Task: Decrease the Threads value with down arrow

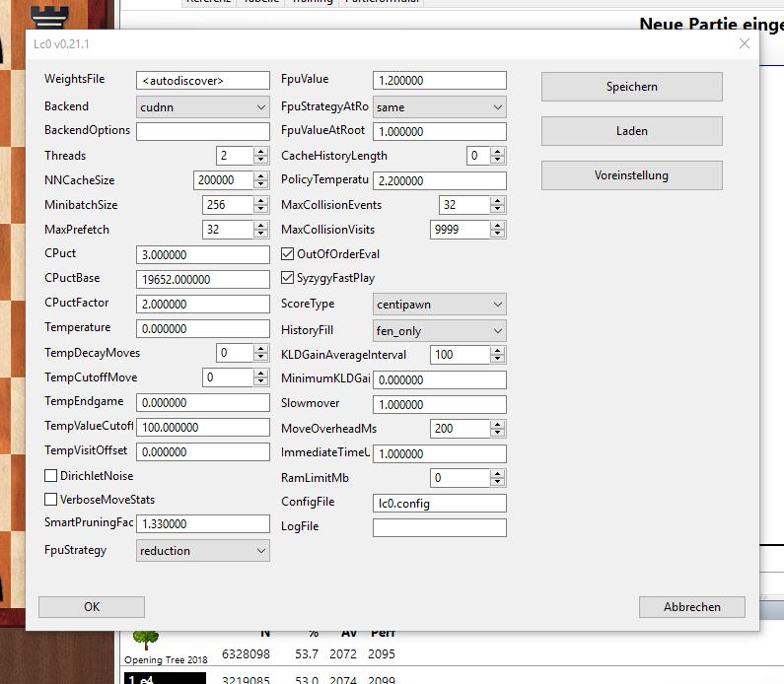Action: [x=260, y=160]
